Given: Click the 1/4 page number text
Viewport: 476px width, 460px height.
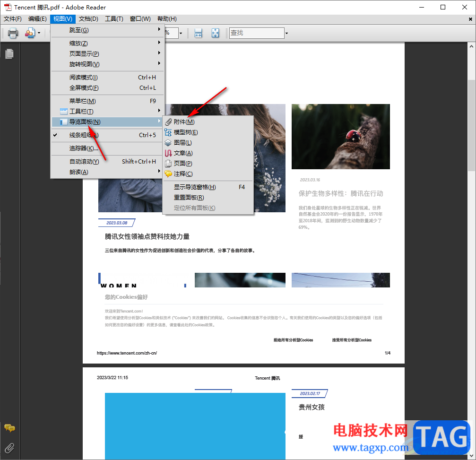Looking at the screenshot, I should tap(388, 353).
